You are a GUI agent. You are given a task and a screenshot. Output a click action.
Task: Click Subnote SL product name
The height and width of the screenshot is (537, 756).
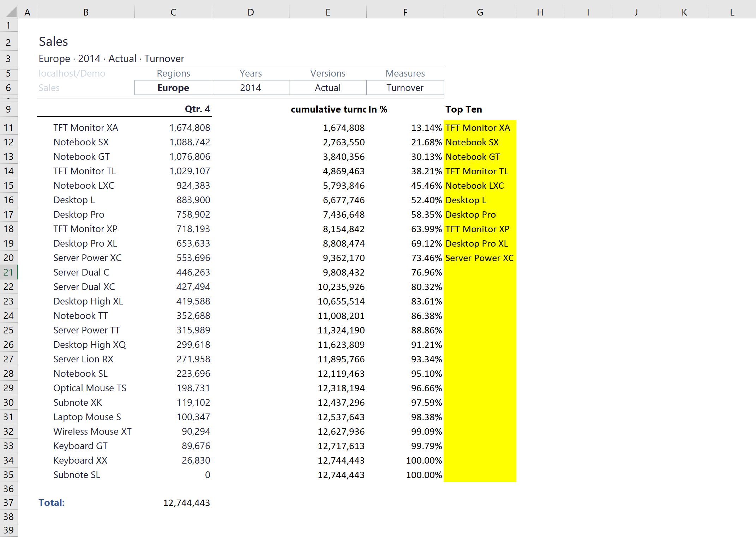coord(77,475)
